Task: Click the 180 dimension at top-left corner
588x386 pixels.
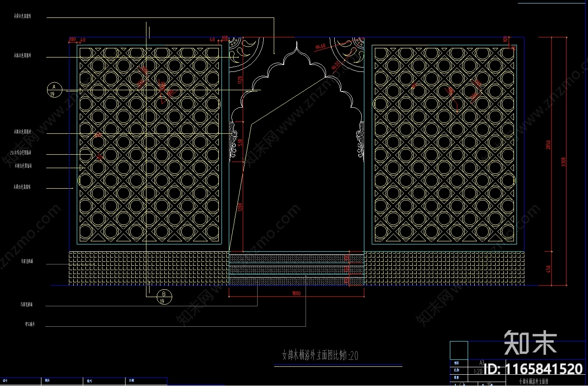Action: tap(72, 40)
